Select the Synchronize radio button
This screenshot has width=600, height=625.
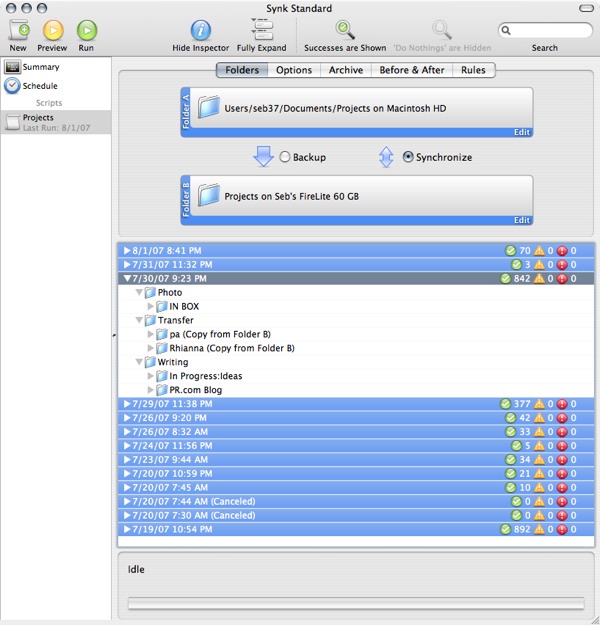(x=408, y=157)
